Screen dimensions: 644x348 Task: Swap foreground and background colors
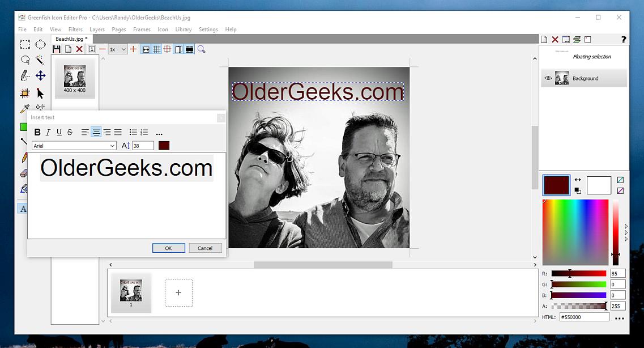tap(578, 180)
